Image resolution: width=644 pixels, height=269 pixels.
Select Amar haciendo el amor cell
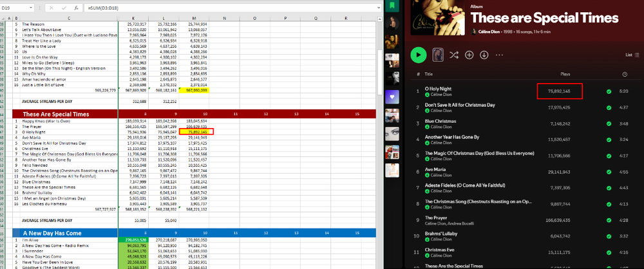(x=69, y=79)
